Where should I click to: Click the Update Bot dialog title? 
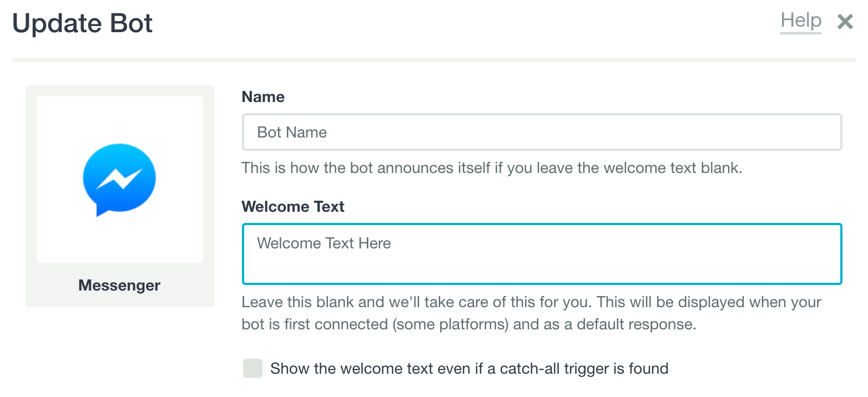pos(82,23)
